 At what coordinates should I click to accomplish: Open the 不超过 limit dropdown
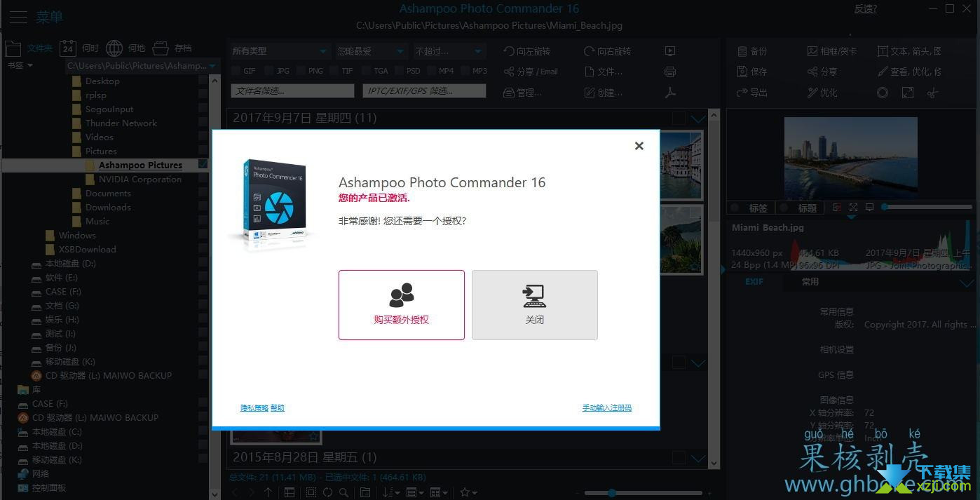(x=449, y=51)
